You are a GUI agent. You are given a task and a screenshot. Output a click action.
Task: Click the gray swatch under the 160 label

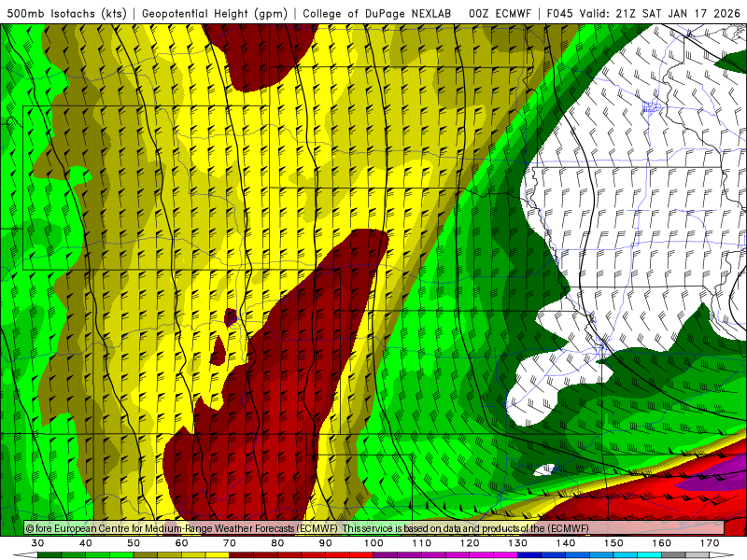point(673,555)
